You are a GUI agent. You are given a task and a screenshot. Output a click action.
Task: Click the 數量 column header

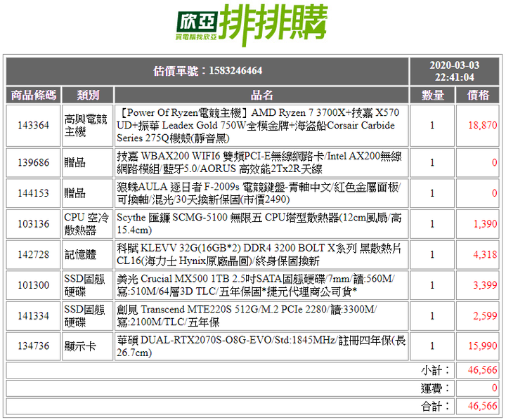point(432,95)
